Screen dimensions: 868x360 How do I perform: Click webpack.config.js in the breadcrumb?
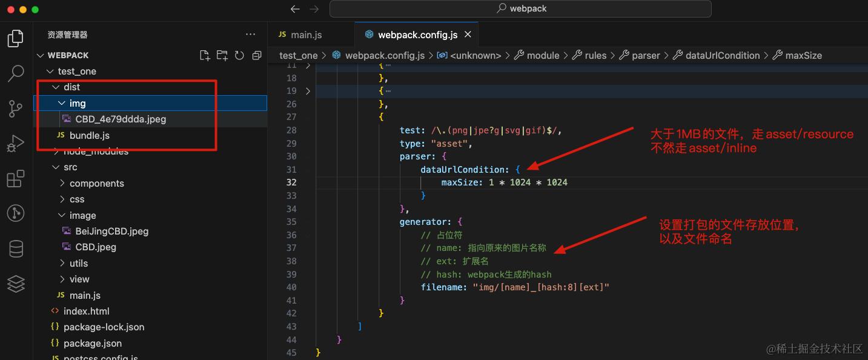coord(385,55)
